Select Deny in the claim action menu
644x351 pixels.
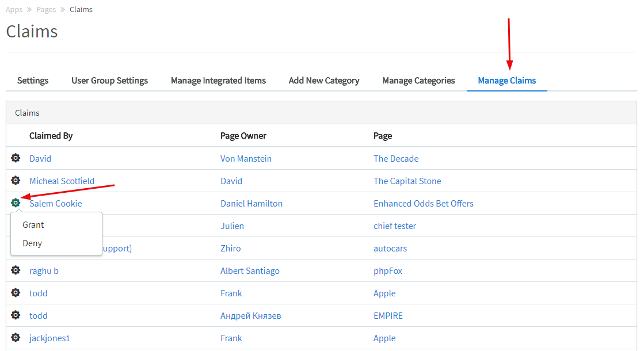(x=32, y=243)
